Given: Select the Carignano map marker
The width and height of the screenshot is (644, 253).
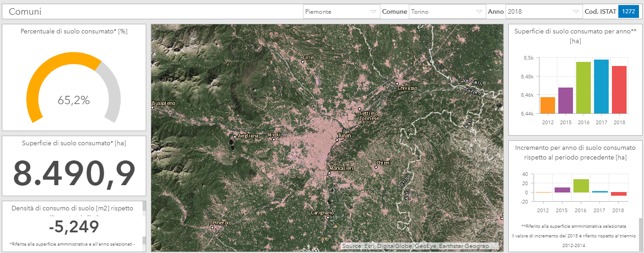Looking at the screenshot, I should 327,217.
